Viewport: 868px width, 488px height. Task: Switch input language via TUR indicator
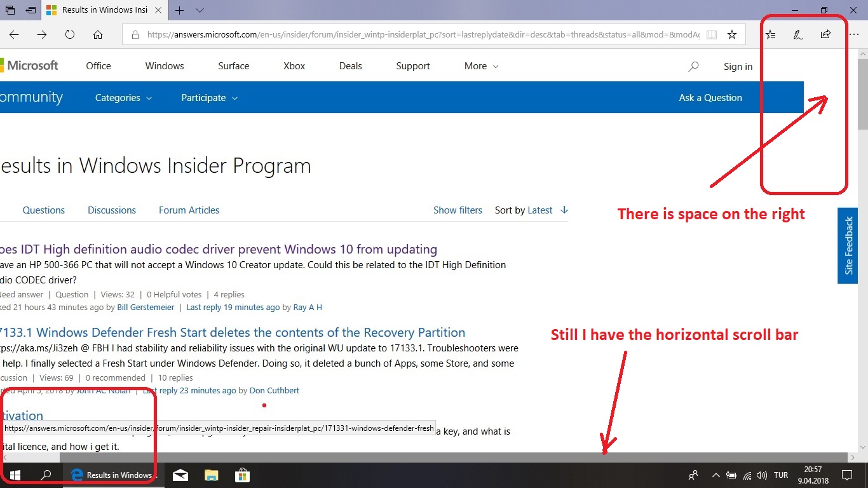pos(781,475)
